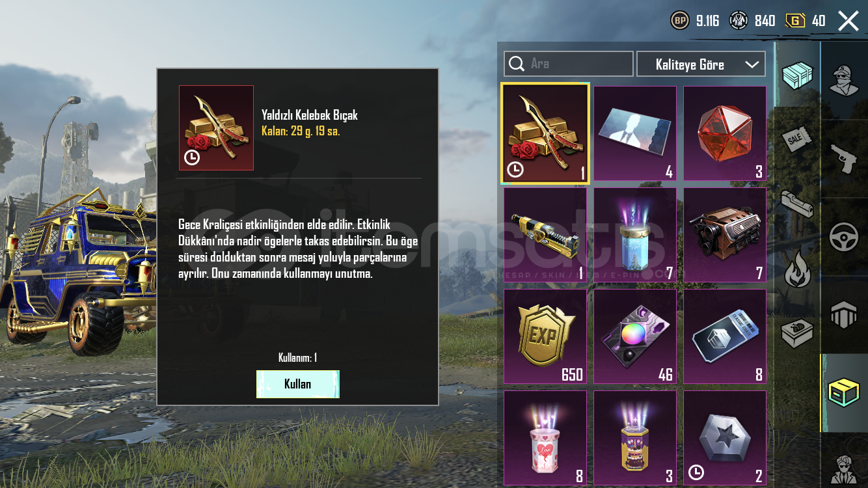
Task: Select the yellow weapon attachment item
Action: [x=545, y=235]
